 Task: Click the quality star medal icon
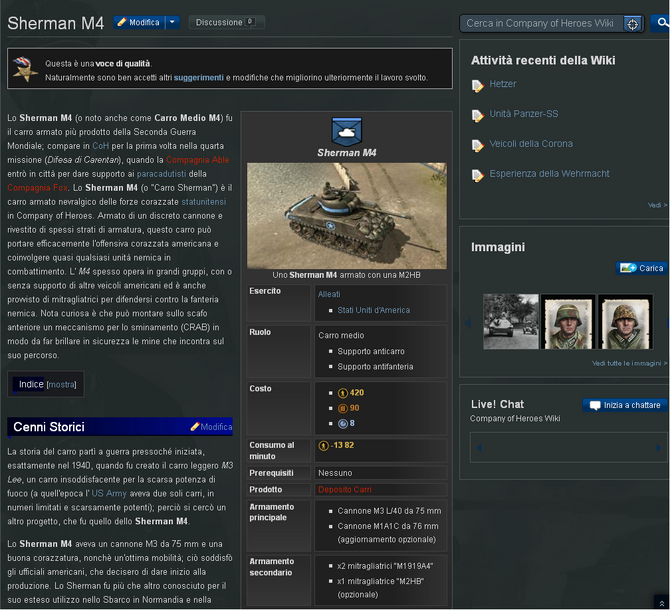[x=25, y=69]
